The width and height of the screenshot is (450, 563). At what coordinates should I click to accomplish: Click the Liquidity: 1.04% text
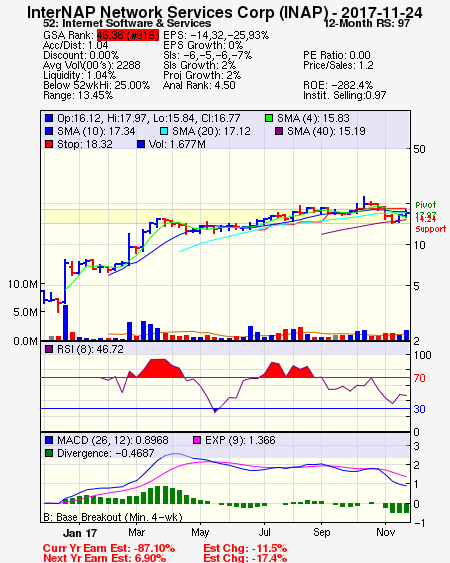pos(79,75)
